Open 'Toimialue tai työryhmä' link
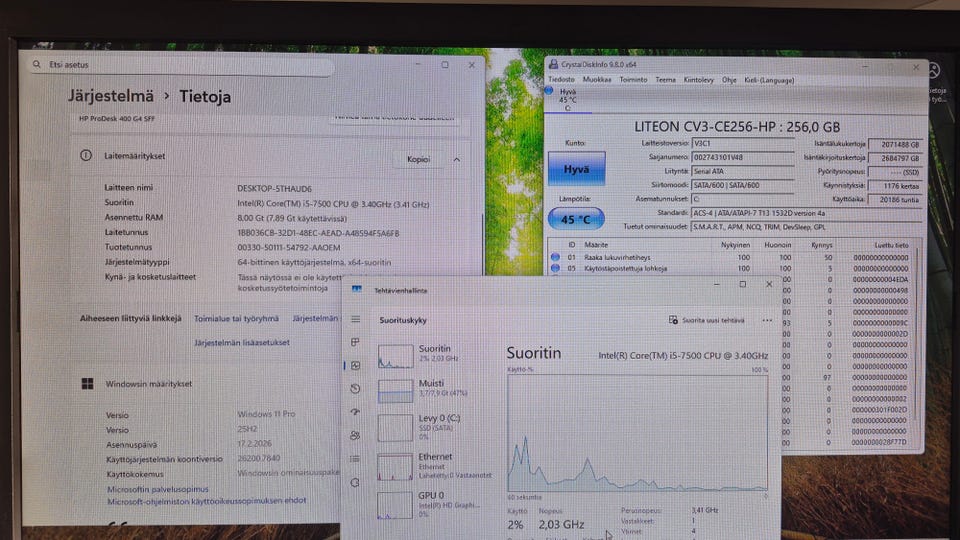 click(x=236, y=318)
